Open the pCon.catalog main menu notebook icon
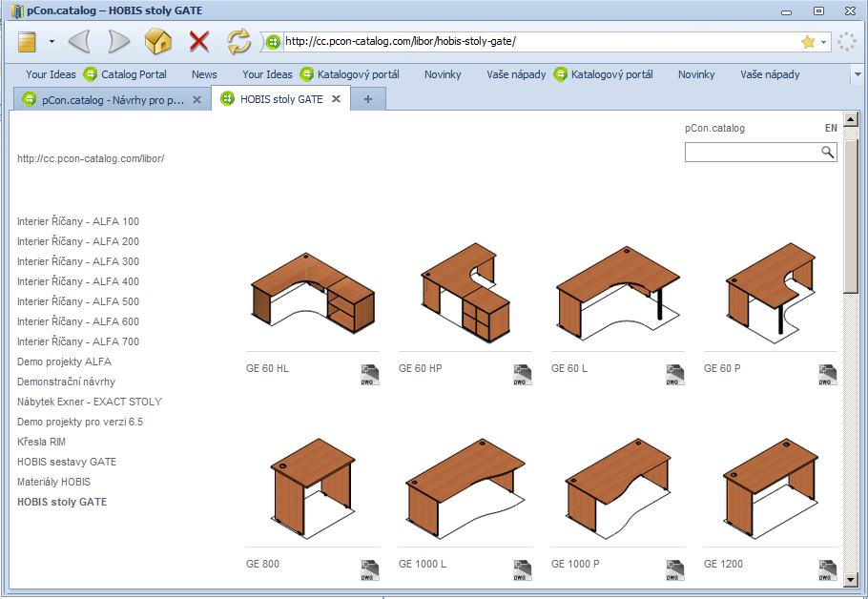 pos(27,42)
